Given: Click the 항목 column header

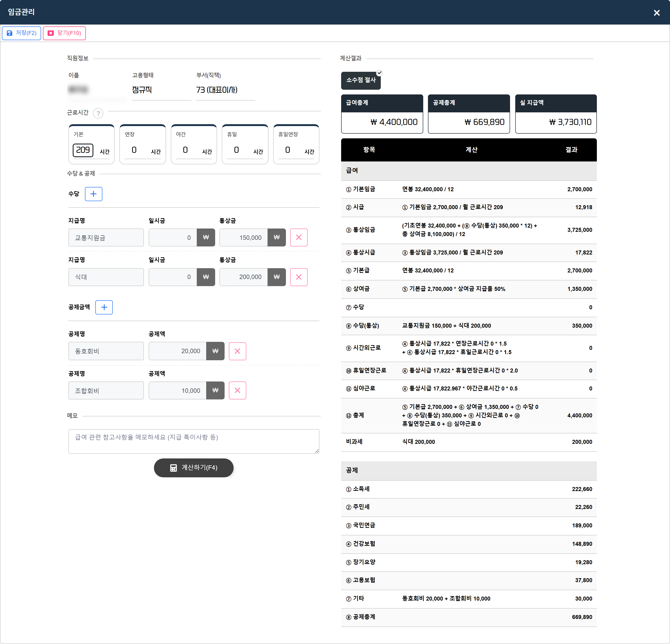Looking at the screenshot, I should [x=369, y=150].
